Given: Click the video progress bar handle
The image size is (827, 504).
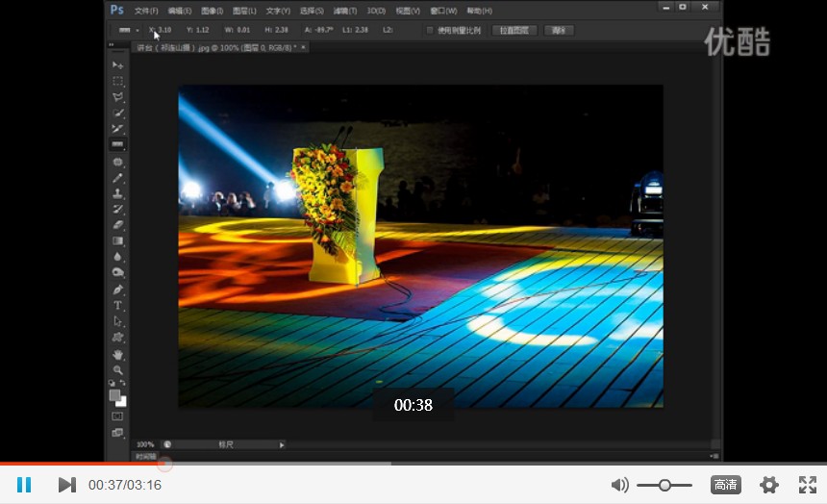Looking at the screenshot, I should [x=165, y=464].
